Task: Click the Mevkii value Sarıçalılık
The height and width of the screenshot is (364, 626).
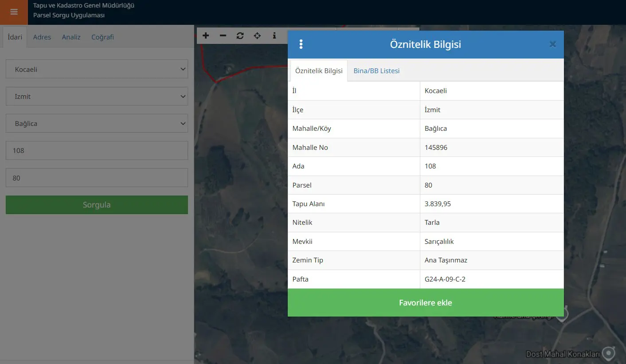Action: pyautogui.click(x=439, y=242)
